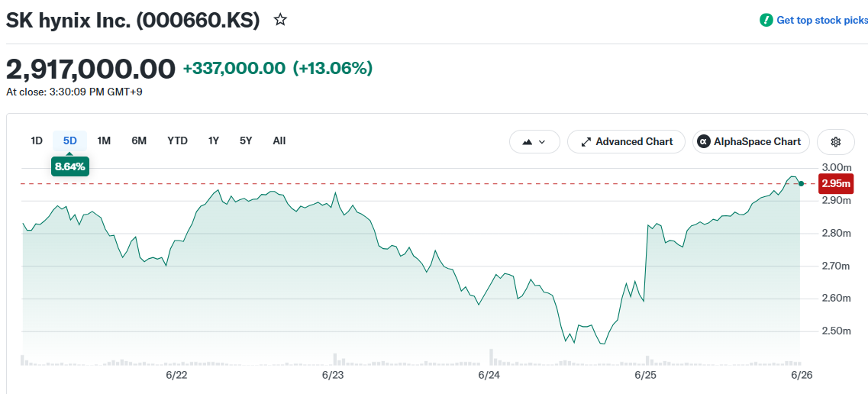Click the green top stock picks icon
The width and height of the screenshot is (868, 394).
766,21
